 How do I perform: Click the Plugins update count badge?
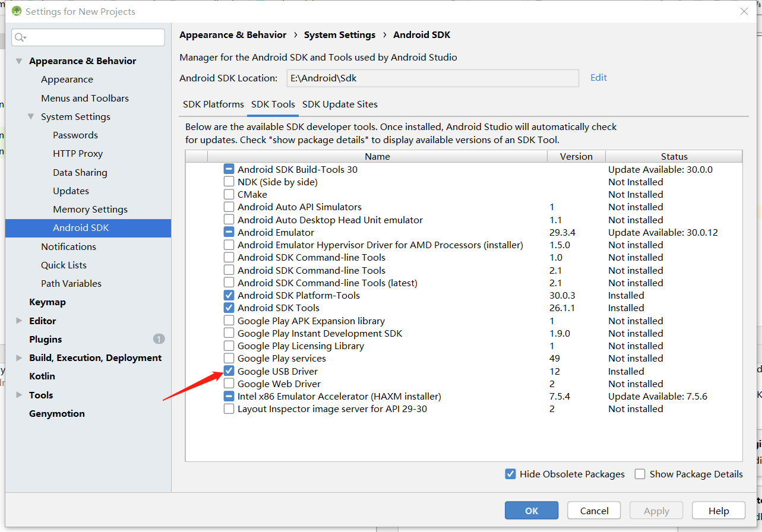[x=159, y=339]
